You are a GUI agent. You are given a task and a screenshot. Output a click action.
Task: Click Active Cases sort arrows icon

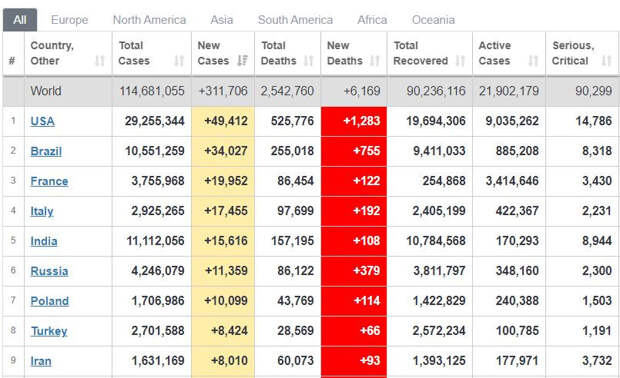533,60
